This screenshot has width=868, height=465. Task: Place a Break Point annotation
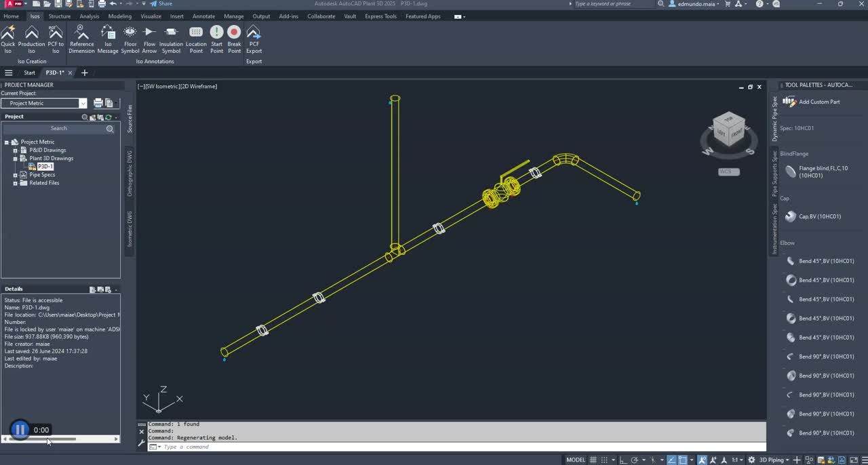[234, 37]
